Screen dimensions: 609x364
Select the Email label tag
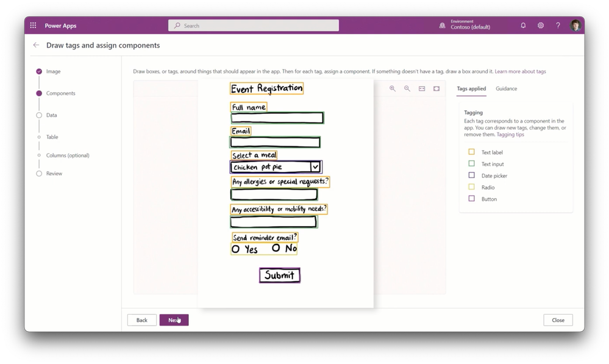pyautogui.click(x=241, y=131)
